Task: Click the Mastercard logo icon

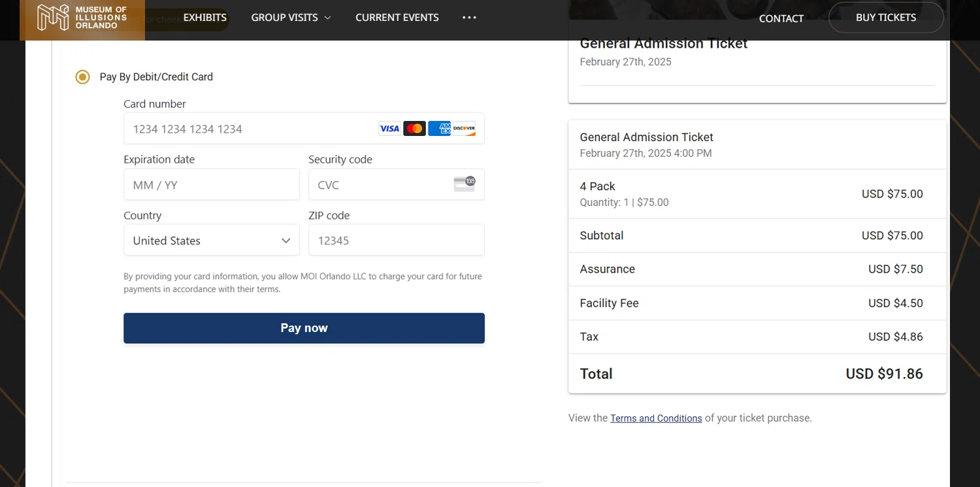Action: 414,129
